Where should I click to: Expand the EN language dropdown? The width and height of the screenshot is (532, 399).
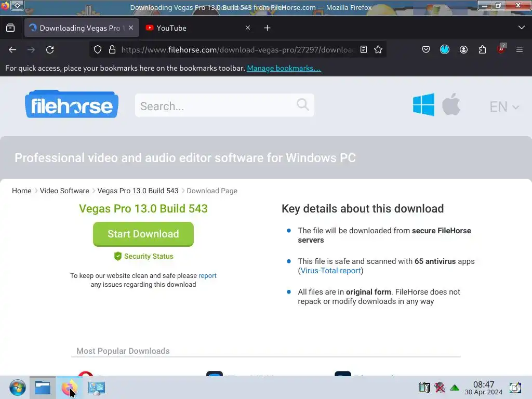pos(504,107)
